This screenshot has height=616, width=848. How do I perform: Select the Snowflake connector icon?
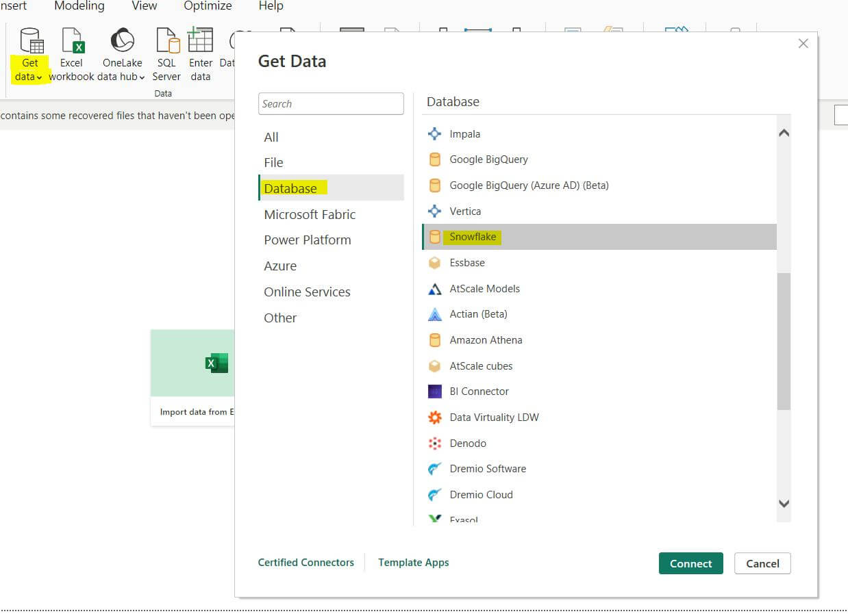pyautogui.click(x=434, y=237)
